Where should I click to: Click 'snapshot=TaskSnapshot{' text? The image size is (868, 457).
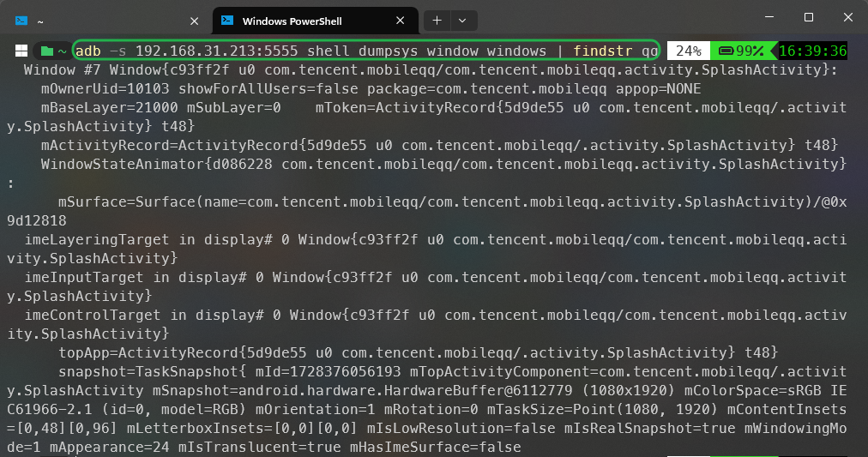tap(152, 370)
